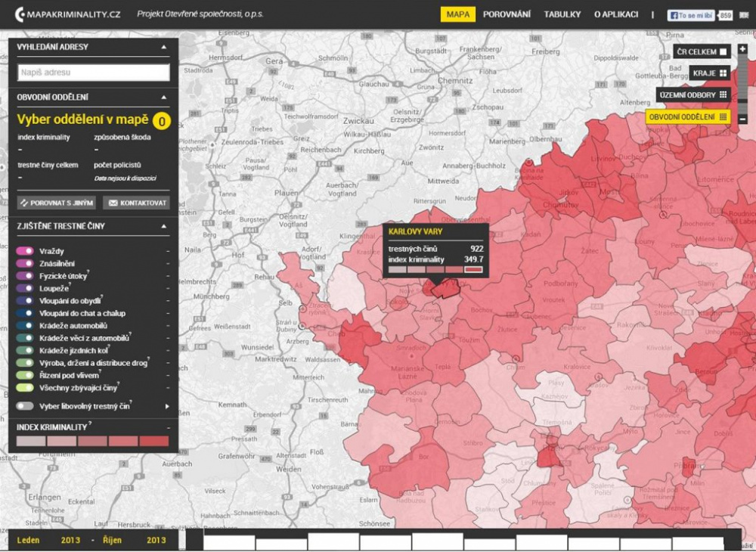This screenshot has width=756, height=552.
Task: Toggle Výroba, držení a distribuce drog filter
Action: click(x=25, y=362)
